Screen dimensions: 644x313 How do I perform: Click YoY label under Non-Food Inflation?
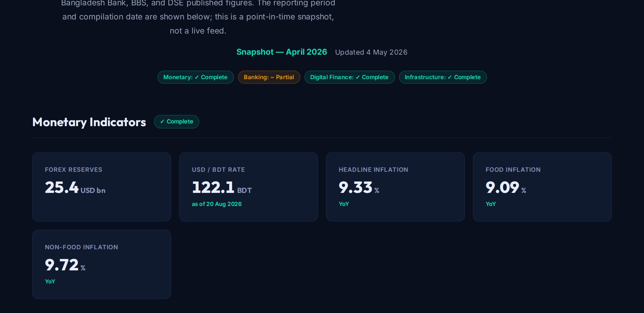coord(50,281)
